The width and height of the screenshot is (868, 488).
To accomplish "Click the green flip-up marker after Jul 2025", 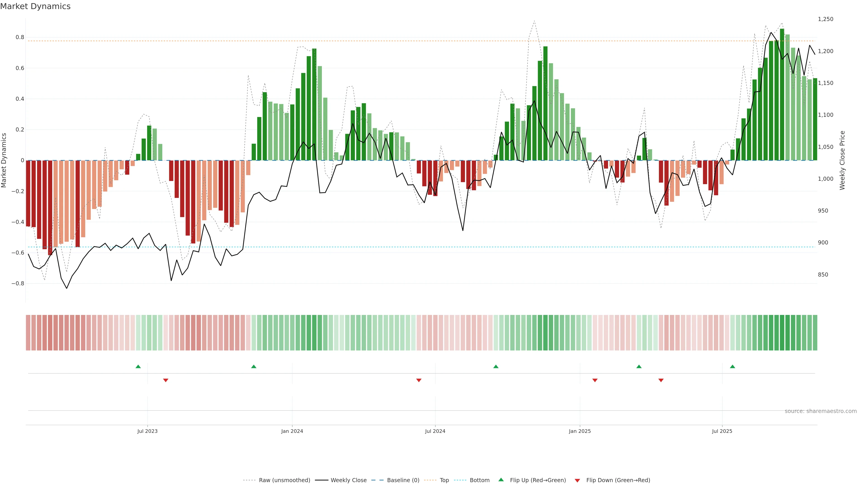I will click(733, 366).
